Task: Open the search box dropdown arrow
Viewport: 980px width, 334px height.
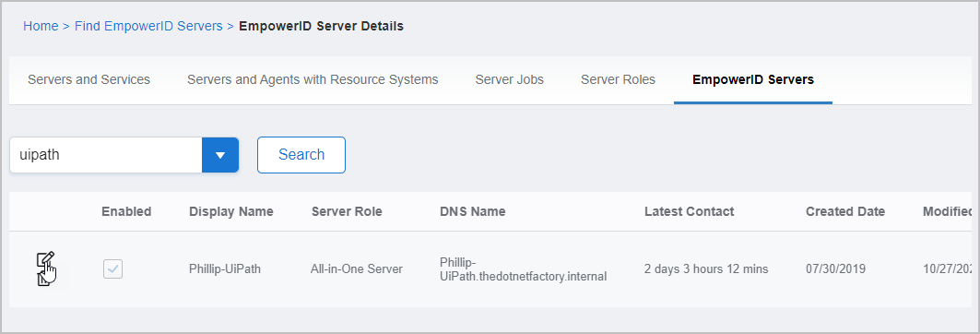Action: (x=220, y=155)
